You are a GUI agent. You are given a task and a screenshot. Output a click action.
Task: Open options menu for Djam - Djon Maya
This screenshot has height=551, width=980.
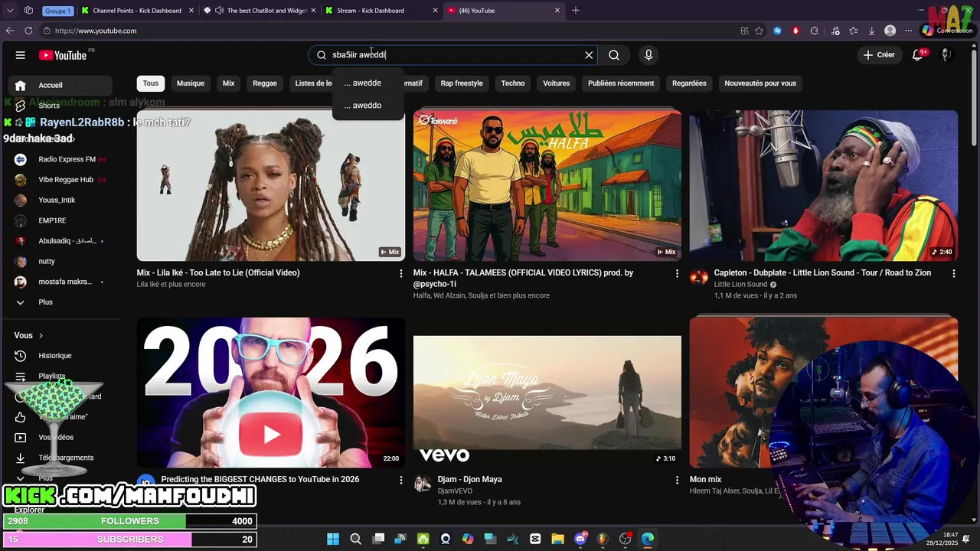click(x=677, y=480)
